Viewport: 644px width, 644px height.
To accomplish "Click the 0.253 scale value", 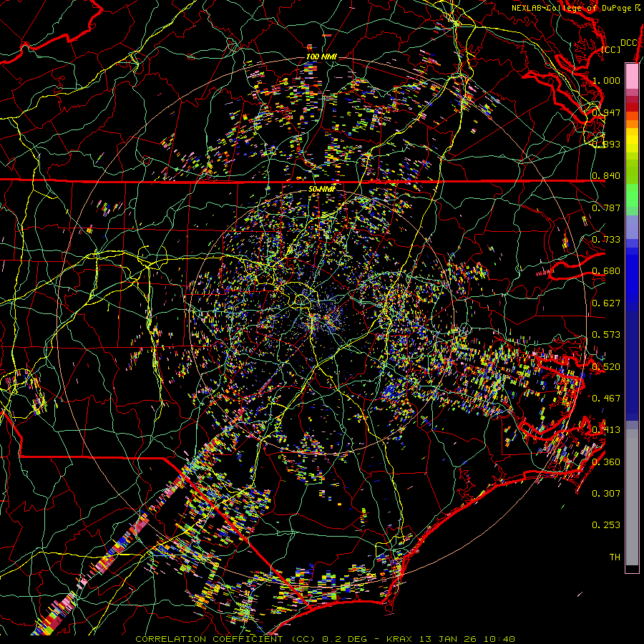I will [x=607, y=525].
